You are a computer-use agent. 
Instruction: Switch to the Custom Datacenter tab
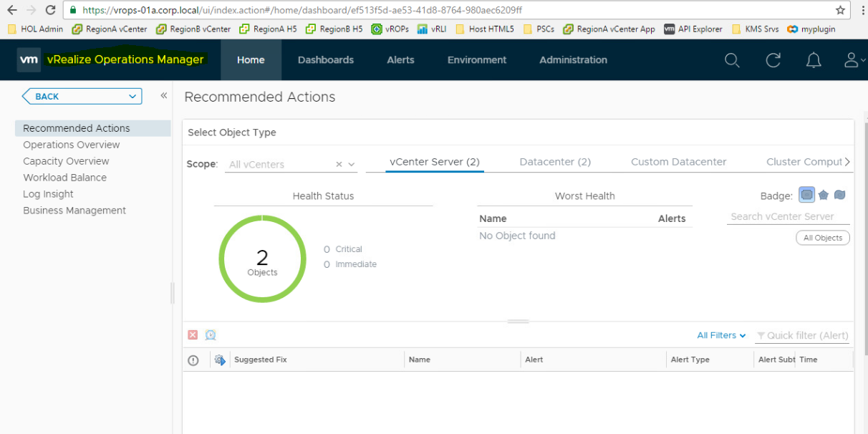678,162
